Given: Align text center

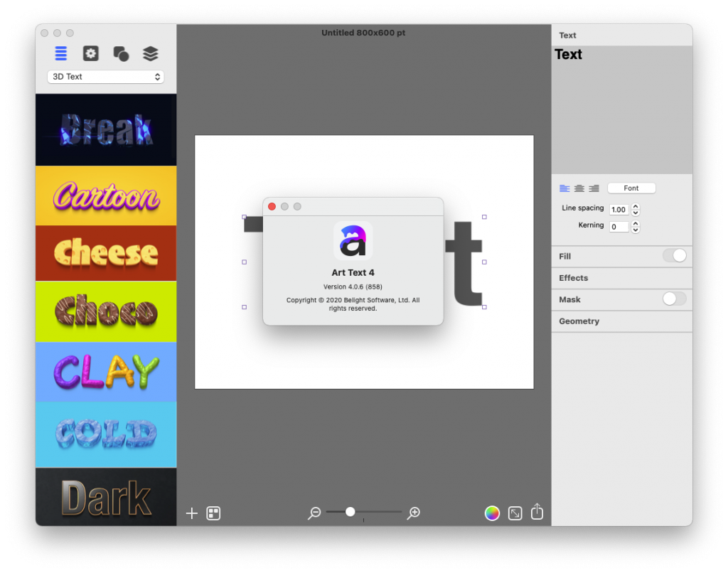Looking at the screenshot, I should [x=579, y=188].
